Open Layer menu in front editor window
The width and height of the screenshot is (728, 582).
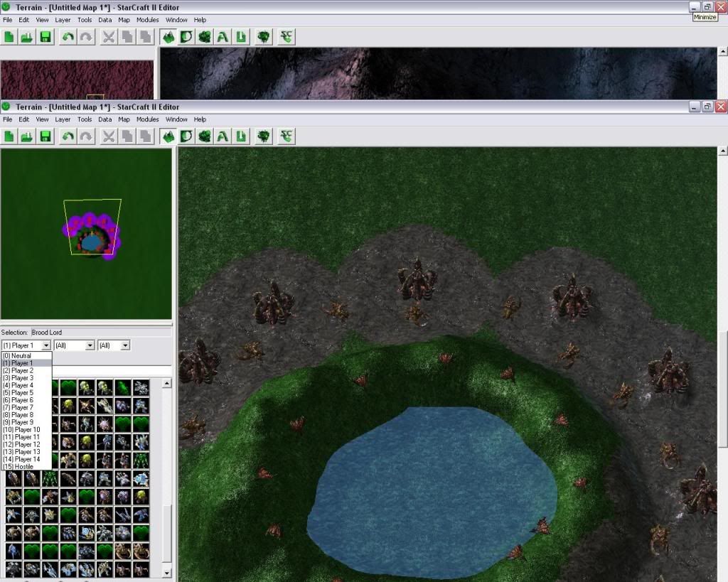pyautogui.click(x=63, y=119)
